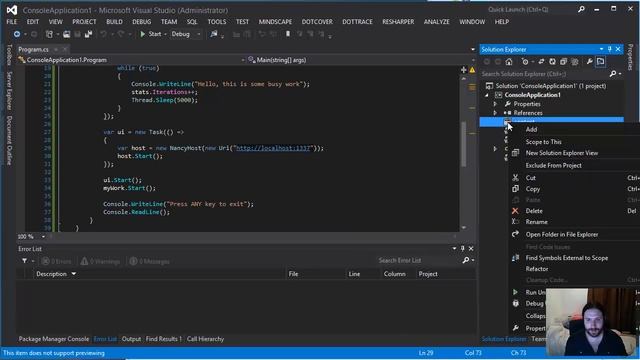The width and height of the screenshot is (640, 360).
Task: Choose Exclude From Project in context menu
Action: point(553,165)
